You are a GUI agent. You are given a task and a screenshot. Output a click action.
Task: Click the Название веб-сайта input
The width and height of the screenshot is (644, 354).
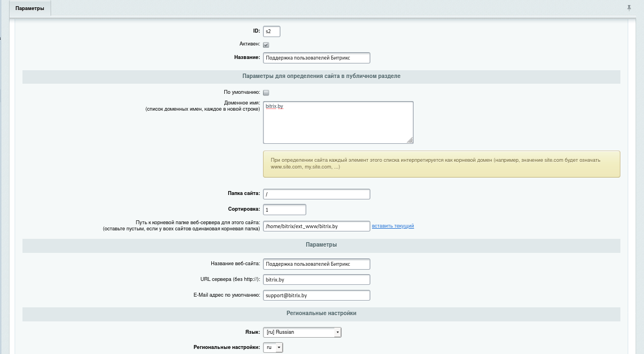pyautogui.click(x=316, y=264)
